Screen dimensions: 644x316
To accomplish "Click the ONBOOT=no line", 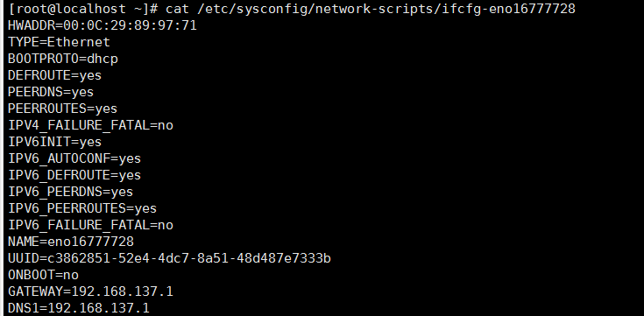I will click(43, 275).
